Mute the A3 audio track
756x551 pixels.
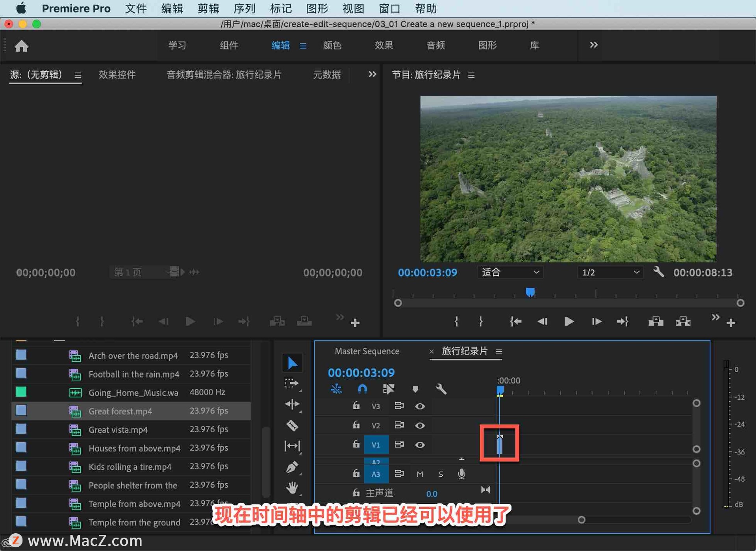[x=420, y=474]
